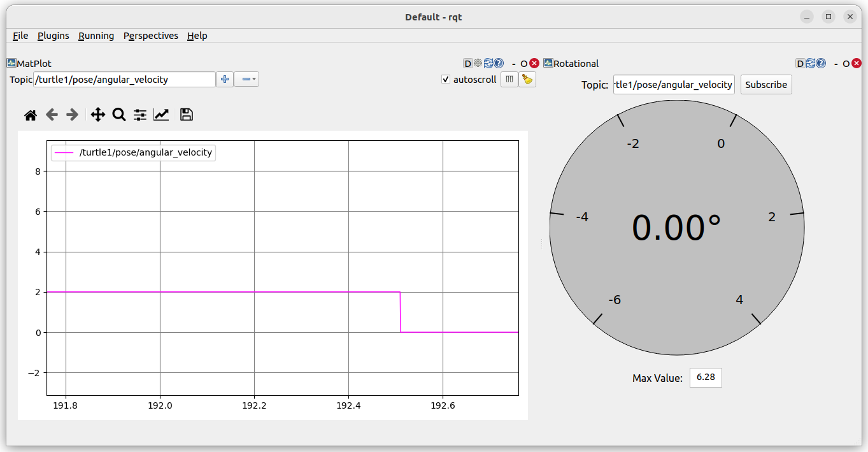This screenshot has height=452, width=868.
Task: Clear plot with the broom icon
Action: (527, 79)
